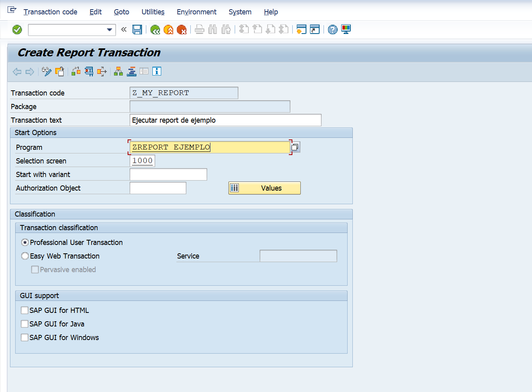Select Easy Web Transaction radio button
532x392 pixels.
coord(25,256)
